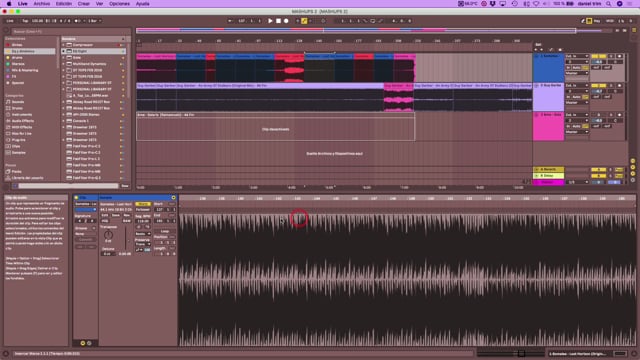Click the Follow arrow icon in transport
Viewport: 640px width, 360px height.
tap(230, 21)
